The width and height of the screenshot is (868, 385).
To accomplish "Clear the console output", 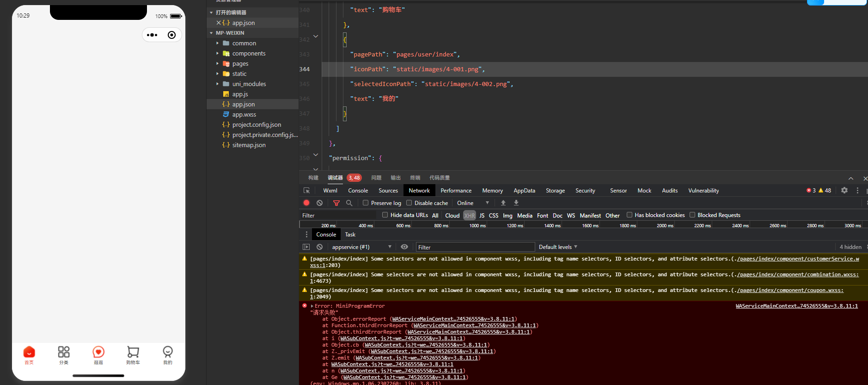I will [319, 247].
